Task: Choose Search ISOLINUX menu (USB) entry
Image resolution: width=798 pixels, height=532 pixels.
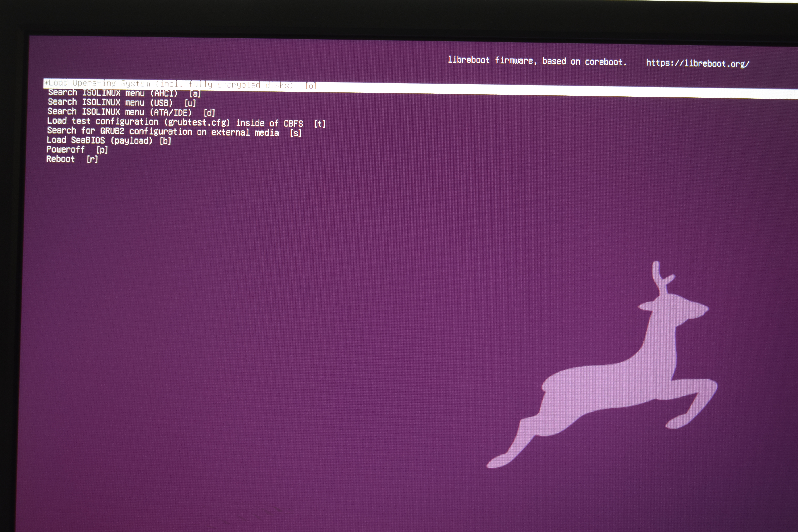Action: click(110, 102)
